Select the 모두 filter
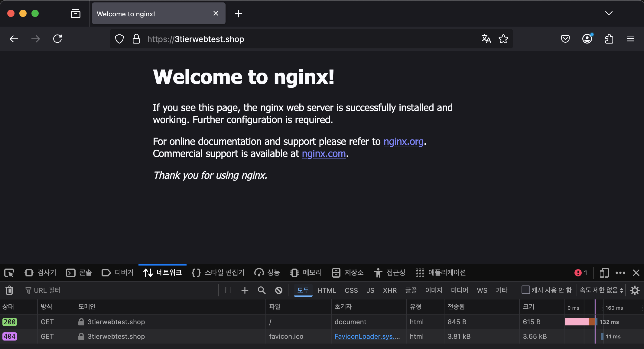The height and width of the screenshot is (349, 644). [x=303, y=290]
